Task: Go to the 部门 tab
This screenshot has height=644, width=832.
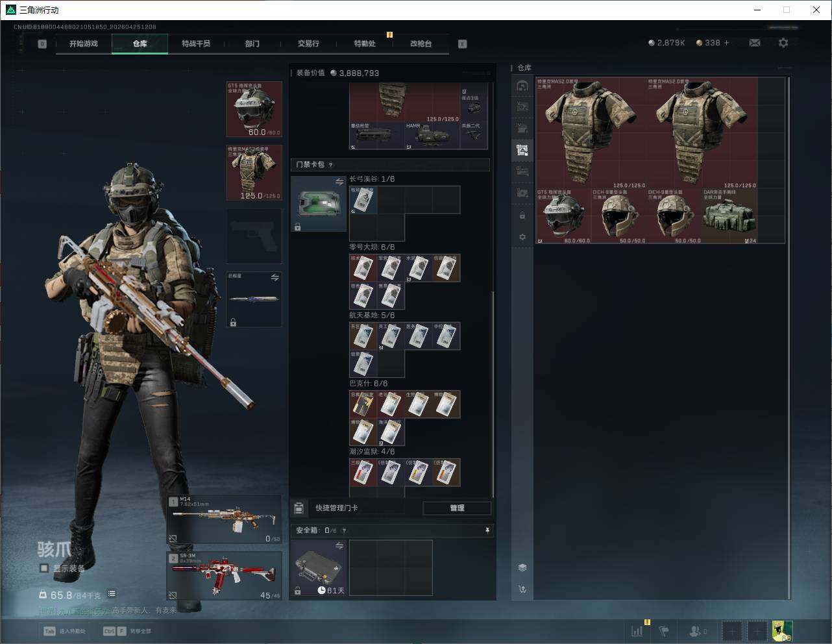Action: [x=252, y=43]
